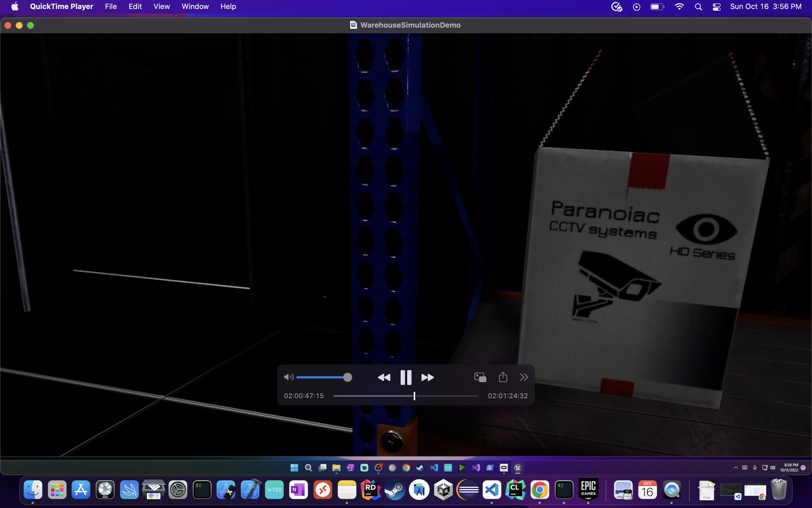Image resolution: width=812 pixels, height=508 pixels.
Task: Click QuickTime Player icon in the Dock
Action: [671, 490]
